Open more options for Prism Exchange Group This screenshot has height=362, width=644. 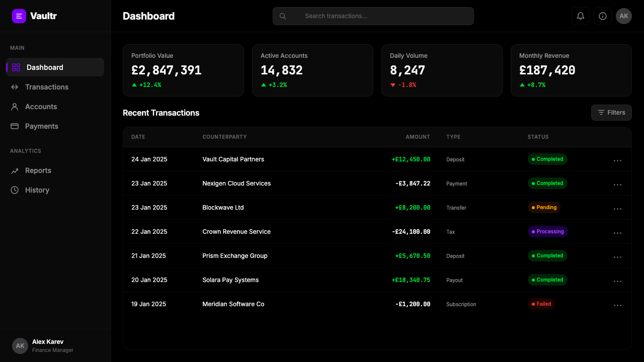click(x=618, y=257)
